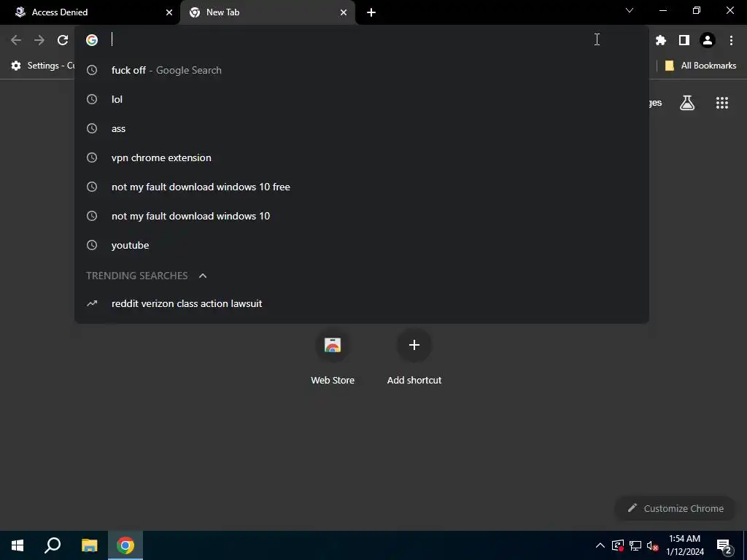Open the Google apps grid icon
The height and width of the screenshot is (560, 747).
pos(722,103)
